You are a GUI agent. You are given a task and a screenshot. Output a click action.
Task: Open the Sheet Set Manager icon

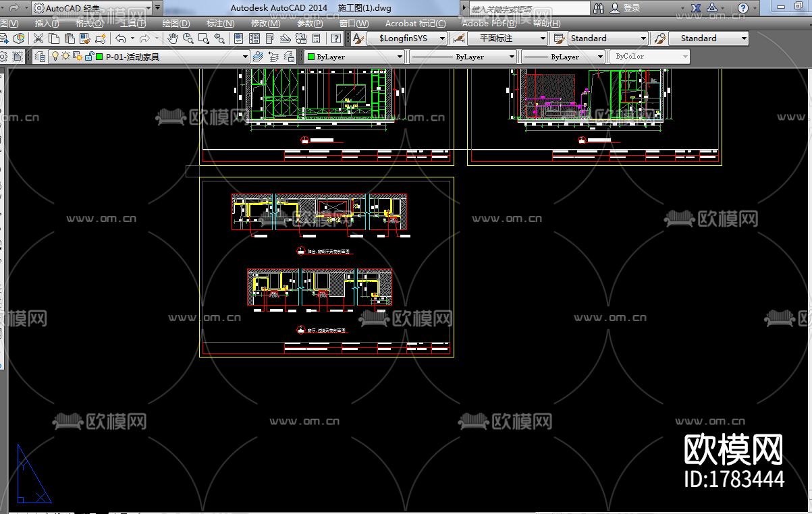286,38
